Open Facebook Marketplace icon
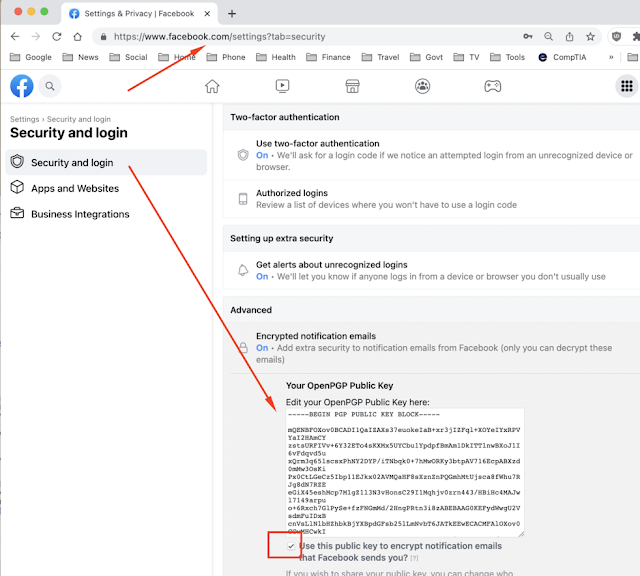The width and height of the screenshot is (640, 576). coord(353,86)
